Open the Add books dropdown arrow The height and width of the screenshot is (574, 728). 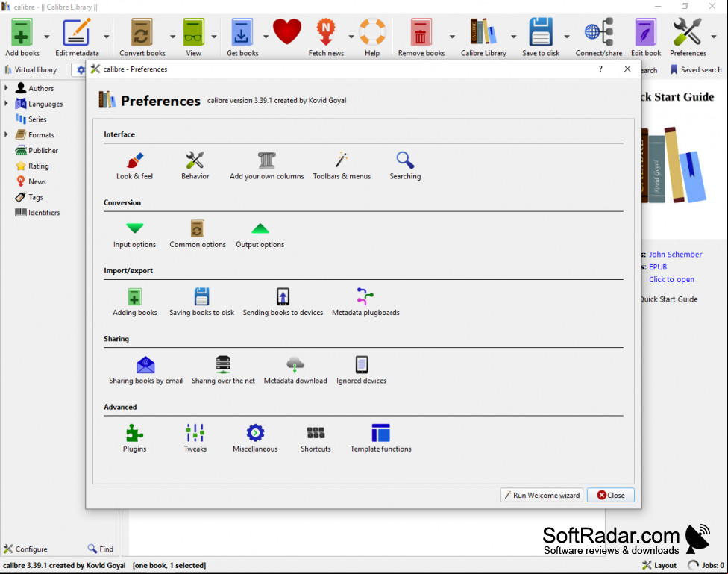(47, 37)
